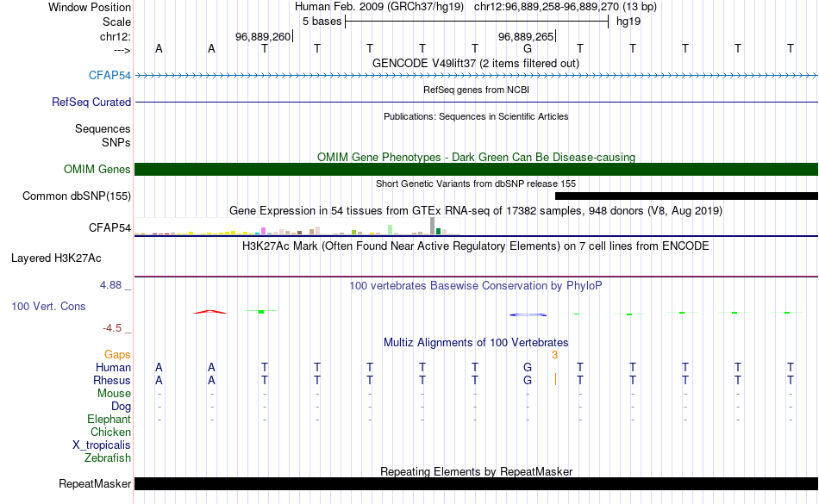
Task: Open the GTEx Gene Expression track title
Action: [x=476, y=211]
